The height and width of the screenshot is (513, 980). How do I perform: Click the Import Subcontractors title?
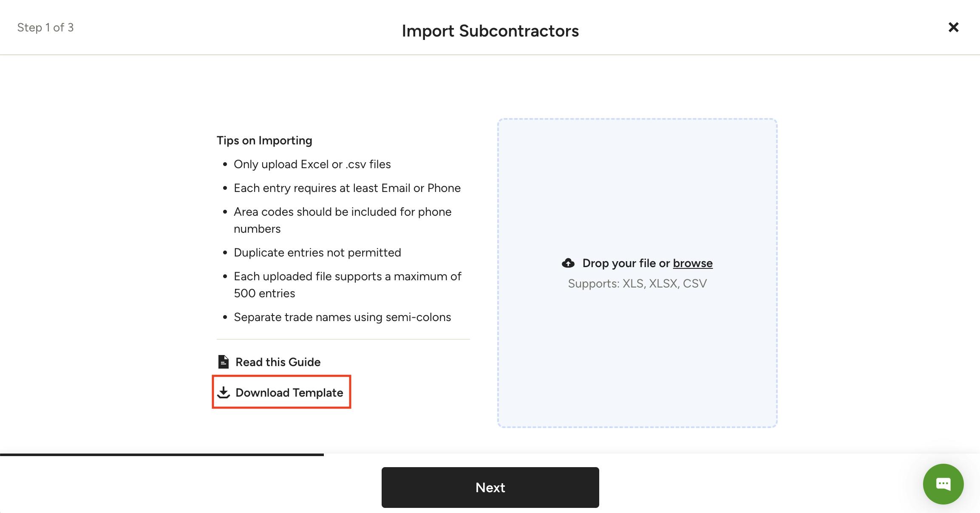490,30
